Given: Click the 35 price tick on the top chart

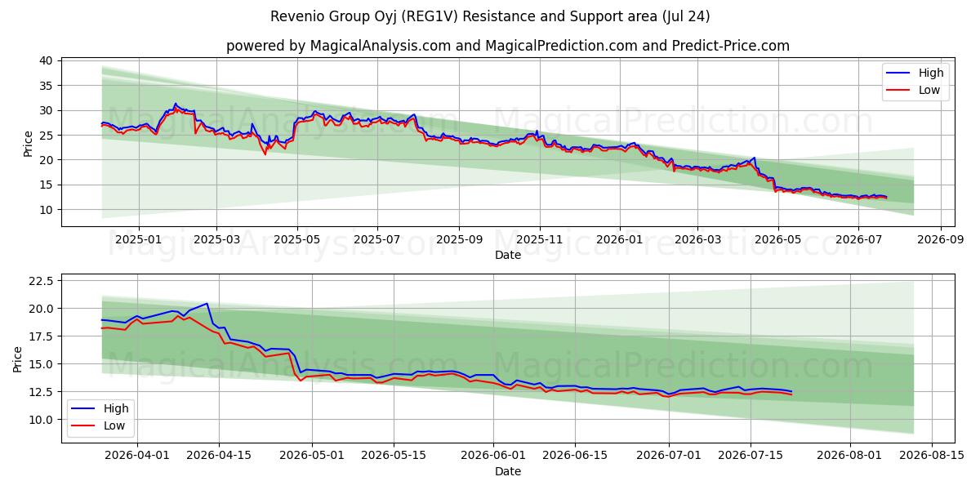Looking at the screenshot, I should coord(46,86).
